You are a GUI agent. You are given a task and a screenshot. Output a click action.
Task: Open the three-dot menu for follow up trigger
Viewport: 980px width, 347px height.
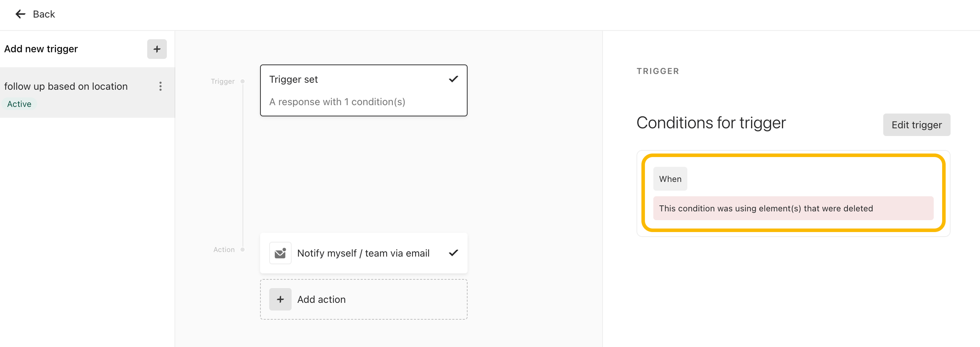[161, 86]
